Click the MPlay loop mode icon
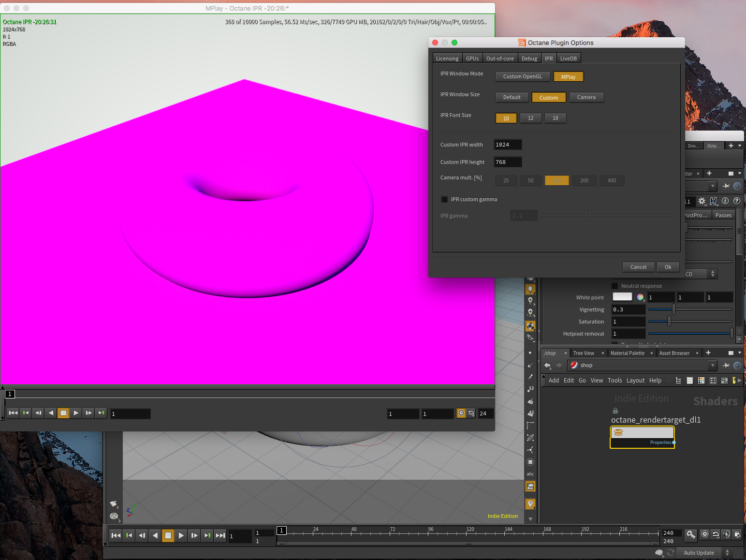This screenshot has height=560, width=746. 471,413
